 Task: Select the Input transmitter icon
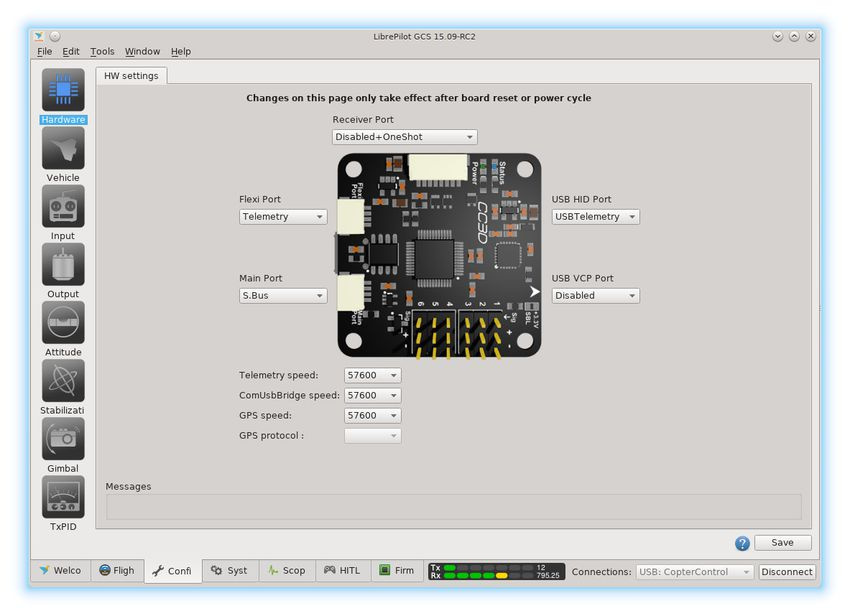[x=63, y=206]
